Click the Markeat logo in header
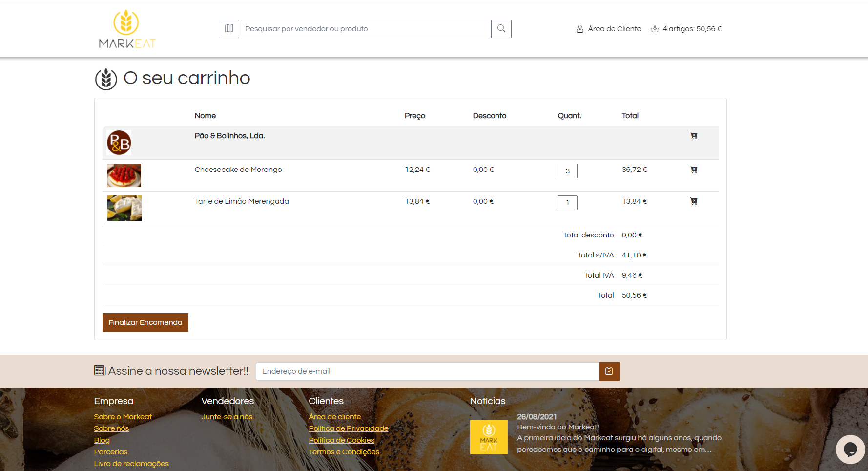 pyautogui.click(x=127, y=29)
